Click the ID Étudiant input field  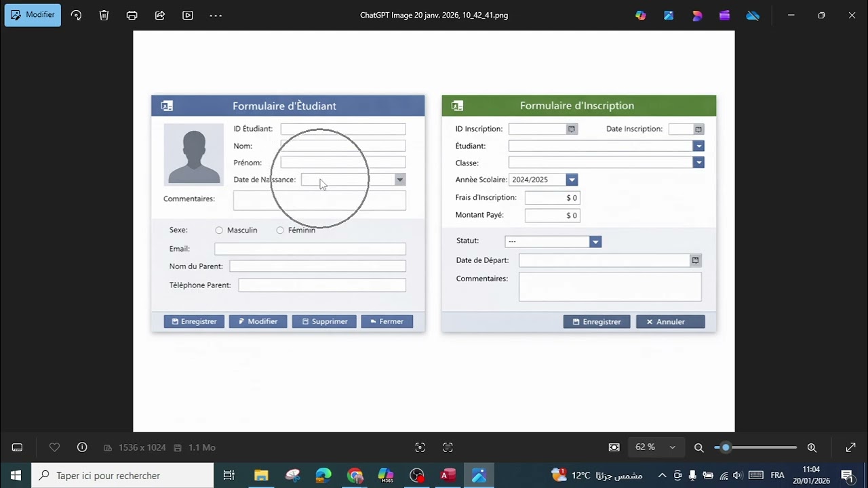pyautogui.click(x=343, y=129)
